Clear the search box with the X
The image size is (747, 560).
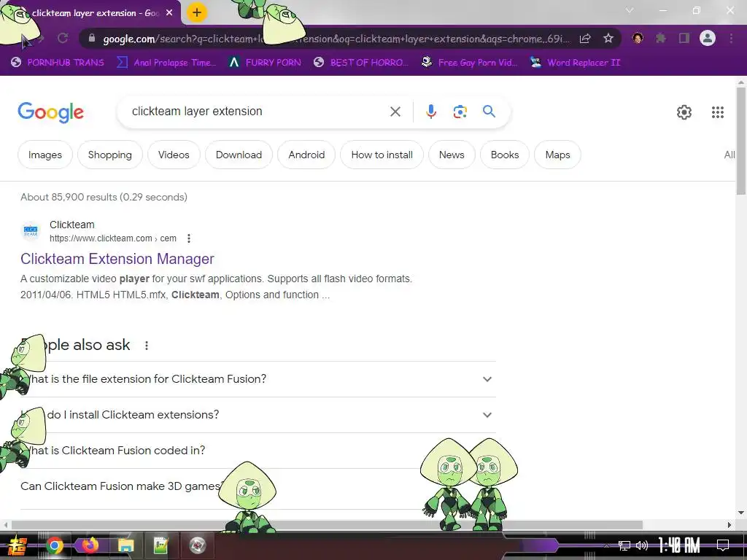coord(395,112)
